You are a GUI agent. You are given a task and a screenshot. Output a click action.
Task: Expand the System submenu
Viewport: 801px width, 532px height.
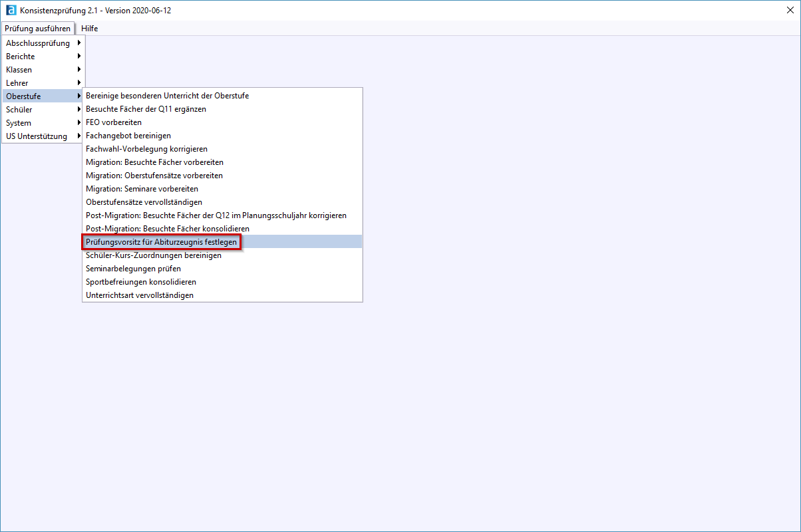point(43,123)
